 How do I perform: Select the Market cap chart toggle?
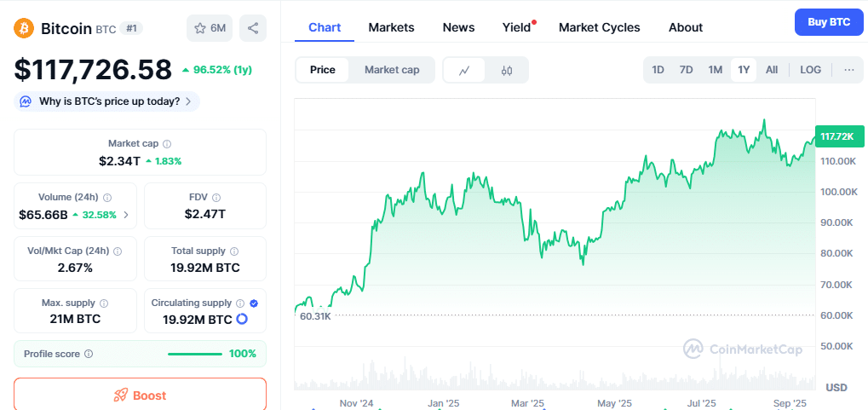point(392,71)
